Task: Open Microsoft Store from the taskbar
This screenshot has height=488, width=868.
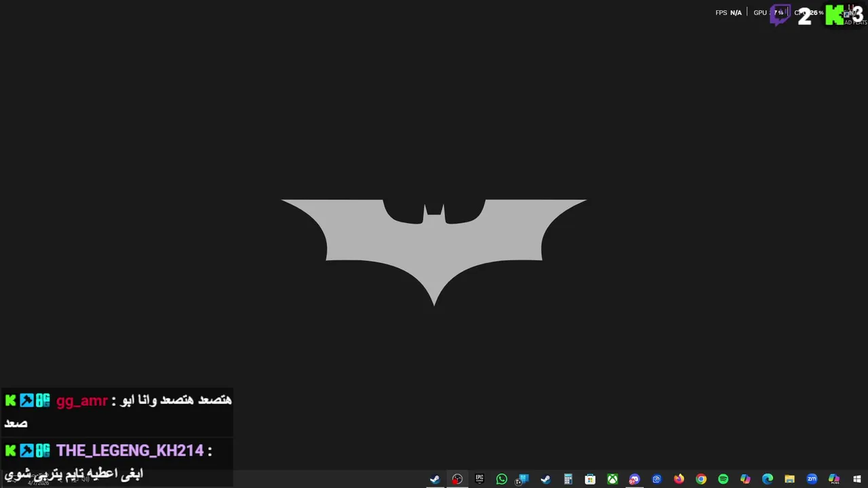Action: click(590, 479)
